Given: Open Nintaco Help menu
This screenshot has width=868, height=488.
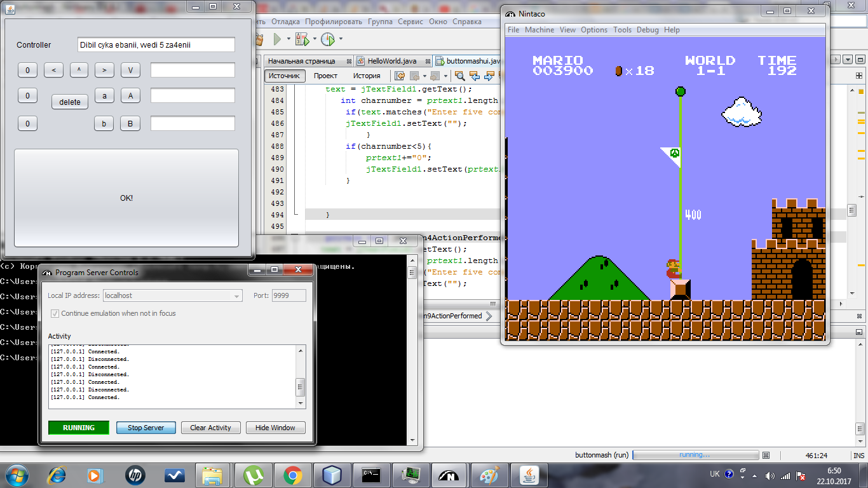Looking at the screenshot, I should (x=672, y=30).
